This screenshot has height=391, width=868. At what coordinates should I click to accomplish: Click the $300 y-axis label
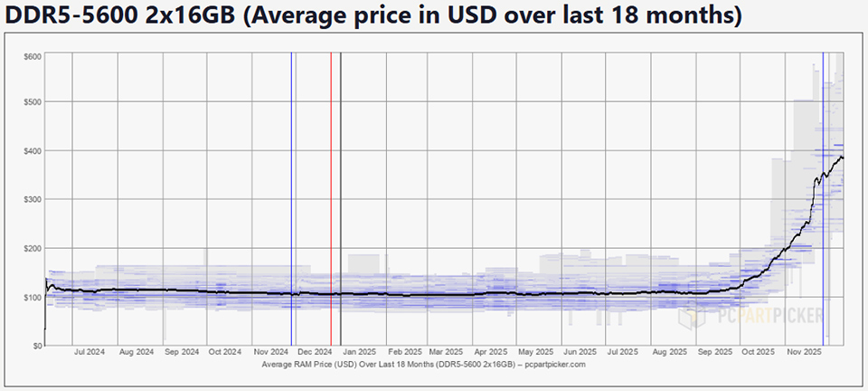pos(32,199)
